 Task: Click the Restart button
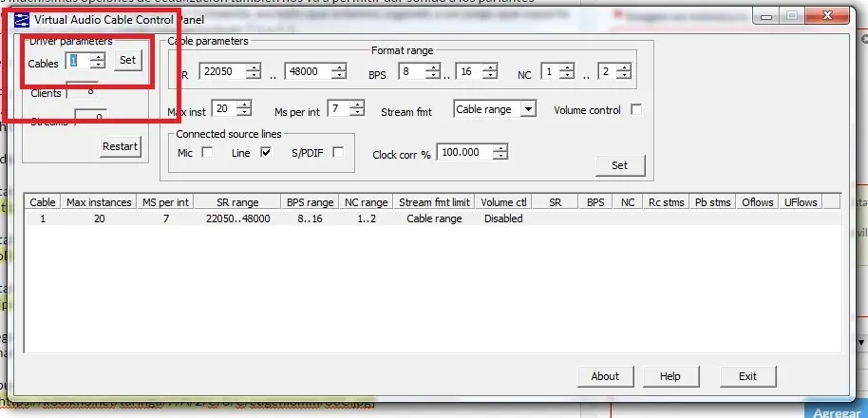point(120,146)
